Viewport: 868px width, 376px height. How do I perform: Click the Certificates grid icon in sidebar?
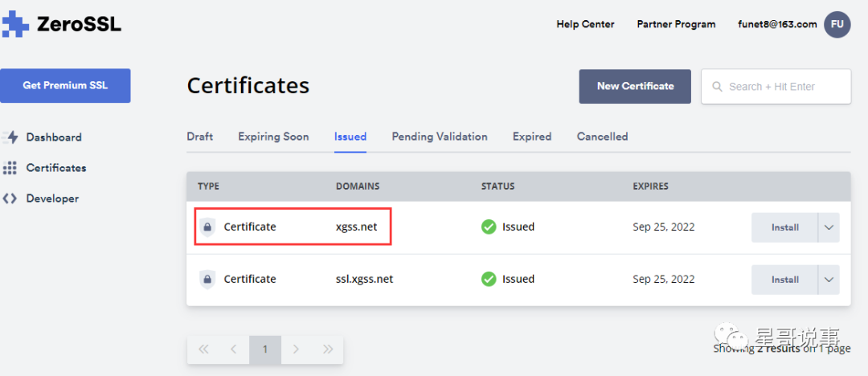tap(10, 168)
